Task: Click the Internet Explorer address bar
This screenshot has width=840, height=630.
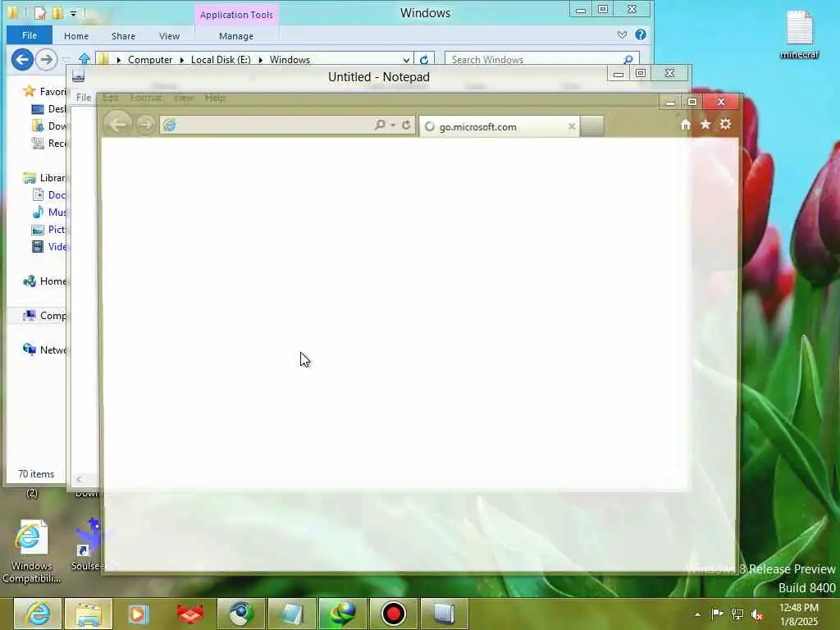Action: (268, 126)
